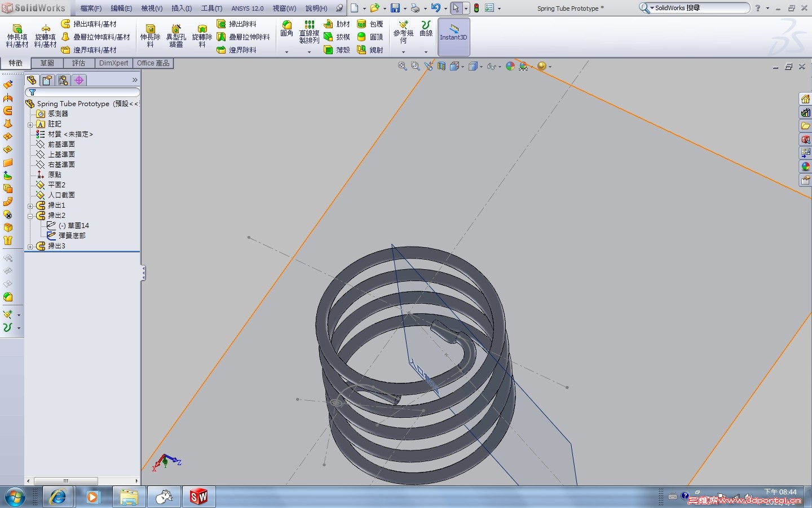Open the Windows Start button

click(15, 497)
